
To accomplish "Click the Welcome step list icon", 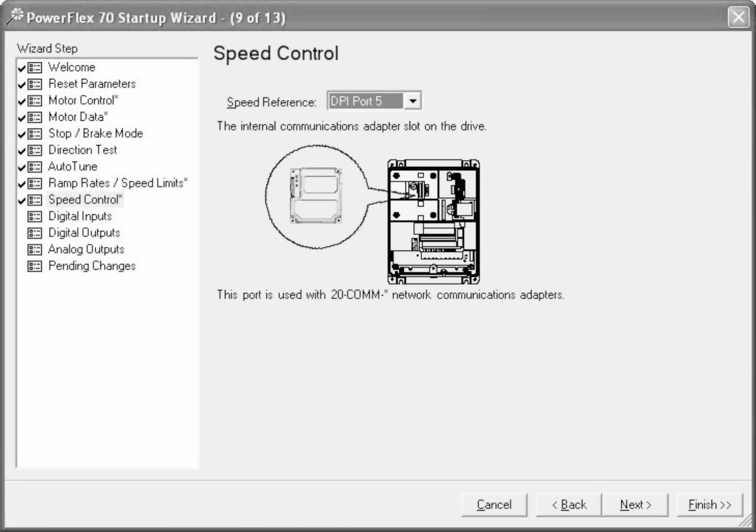I will pos(35,68).
